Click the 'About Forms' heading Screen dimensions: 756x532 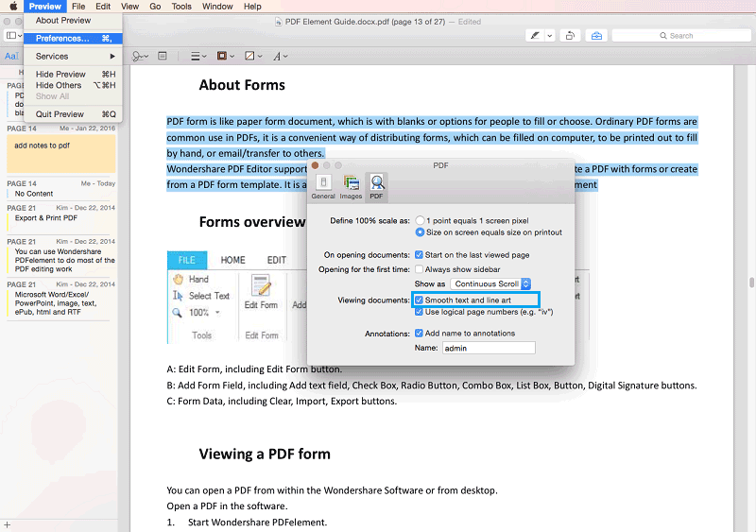[242, 85]
